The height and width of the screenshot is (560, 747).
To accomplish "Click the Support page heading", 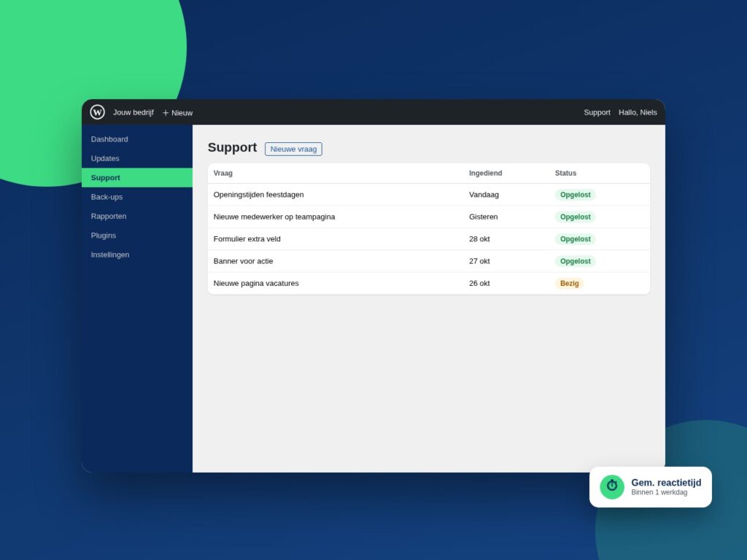I will pos(232,147).
